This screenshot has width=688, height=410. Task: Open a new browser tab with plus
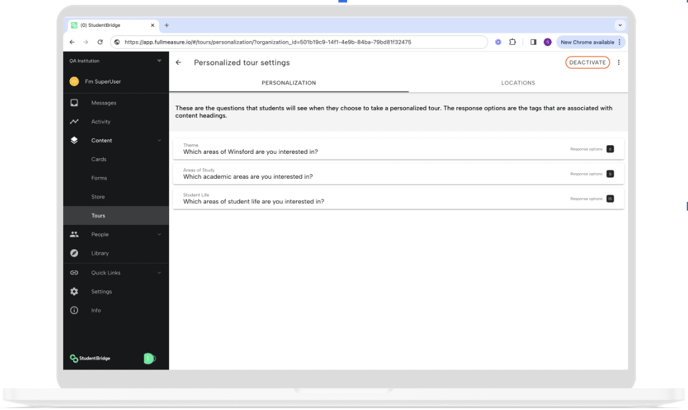point(167,25)
